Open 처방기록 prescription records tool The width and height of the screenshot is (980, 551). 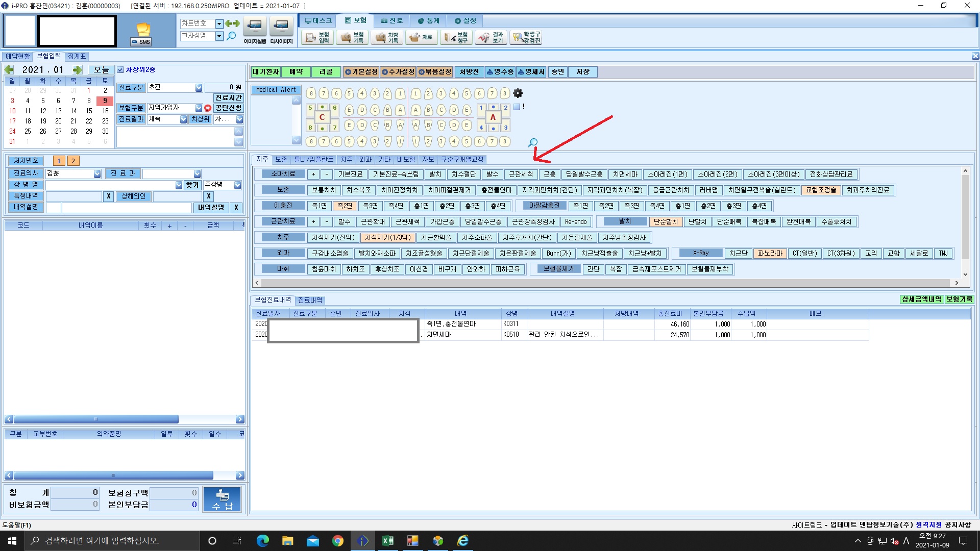[387, 37]
